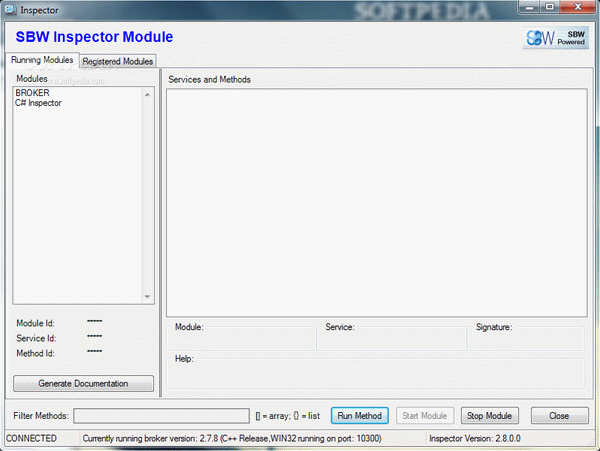Select BROKER in the Modules list
This screenshot has width=600, height=451.
pyautogui.click(x=33, y=93)
